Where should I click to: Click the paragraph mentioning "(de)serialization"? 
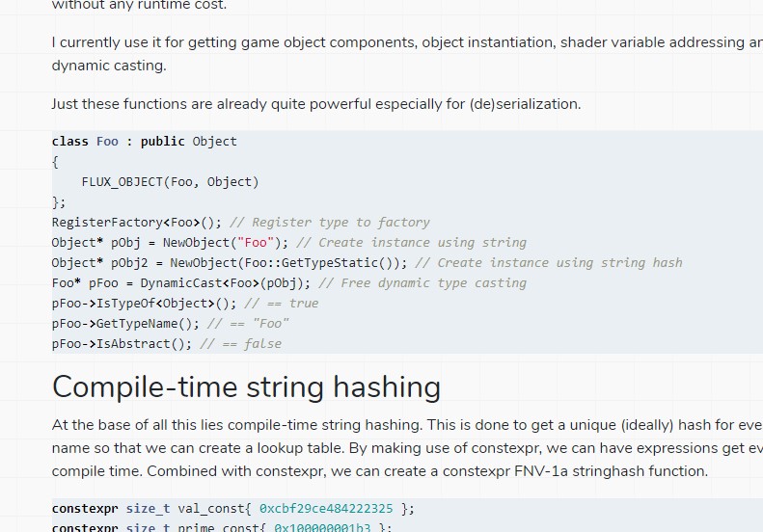(316, 104)
